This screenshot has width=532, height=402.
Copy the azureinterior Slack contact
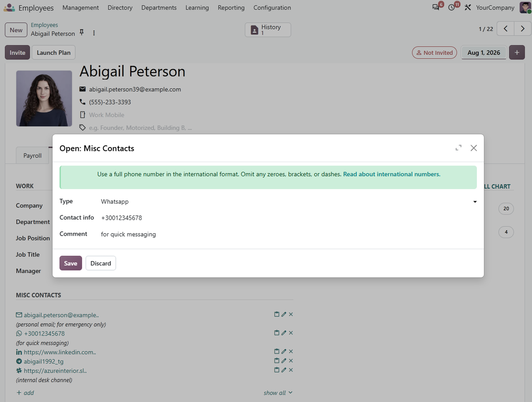[276, 370]
